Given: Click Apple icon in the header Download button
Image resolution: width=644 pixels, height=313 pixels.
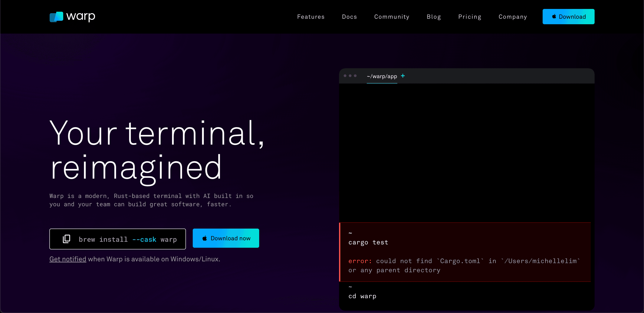Looking at the screenshot, I should coord(554,16).
